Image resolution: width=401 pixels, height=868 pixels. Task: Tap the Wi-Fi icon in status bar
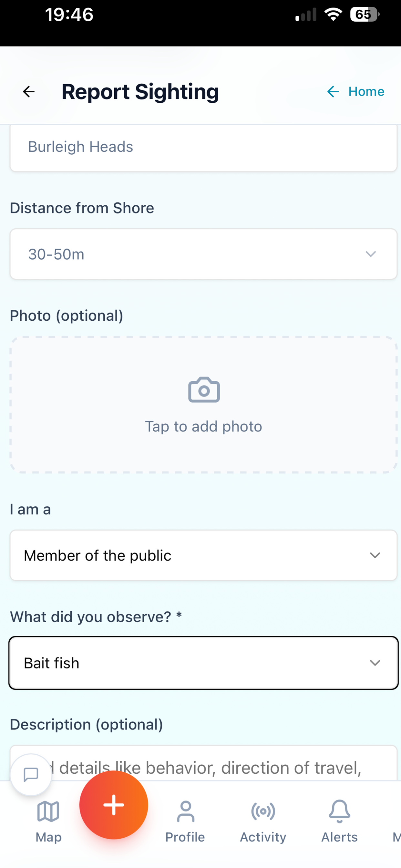point(333,15)
